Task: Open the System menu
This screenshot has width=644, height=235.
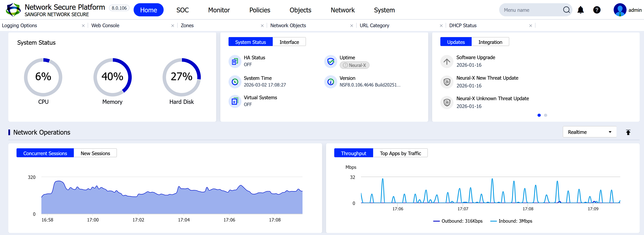Action: pyautogui.click(x=384, y=10)
